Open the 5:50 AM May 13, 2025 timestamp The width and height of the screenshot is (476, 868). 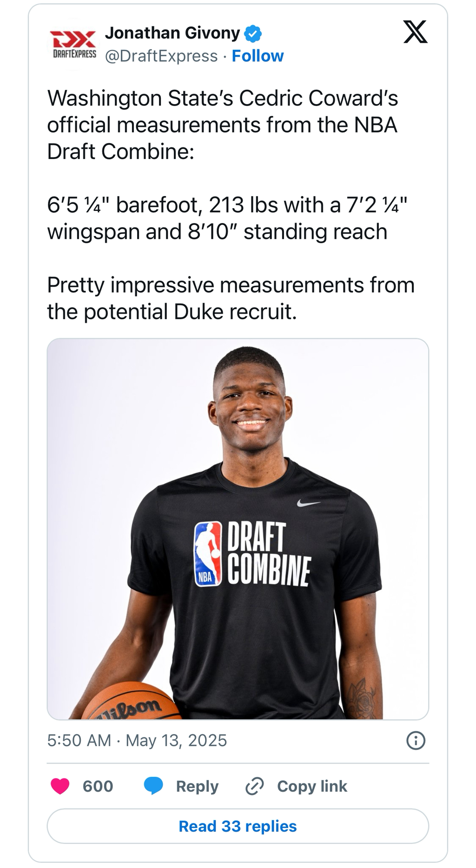[137, 740]
